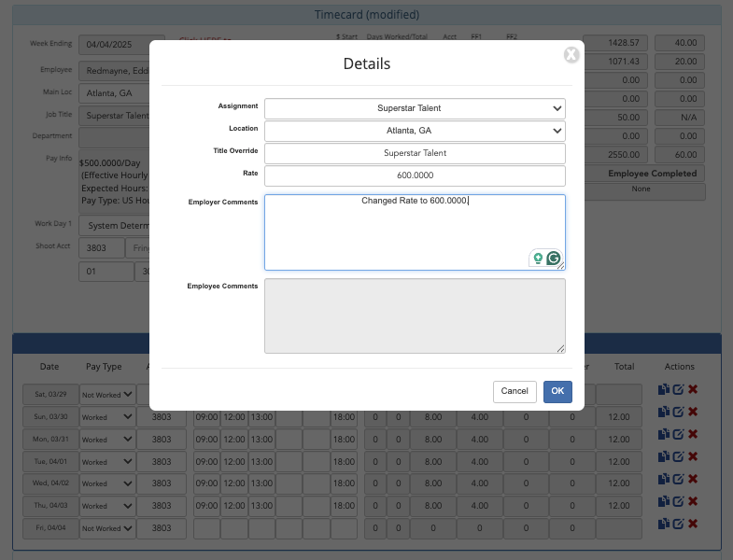Image resolution: width=733 pixels, height=560 pixels.
Task: Click the 1428.57 amount field
Action: 615,43
